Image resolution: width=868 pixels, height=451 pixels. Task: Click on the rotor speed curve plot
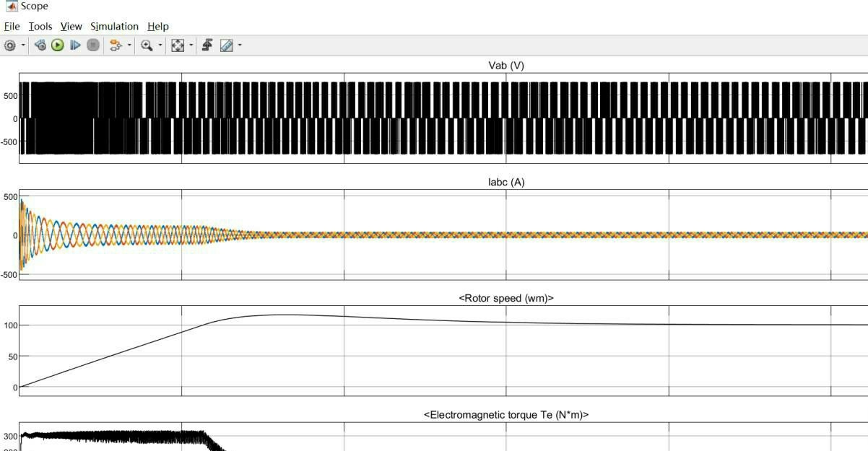[443, 351]
